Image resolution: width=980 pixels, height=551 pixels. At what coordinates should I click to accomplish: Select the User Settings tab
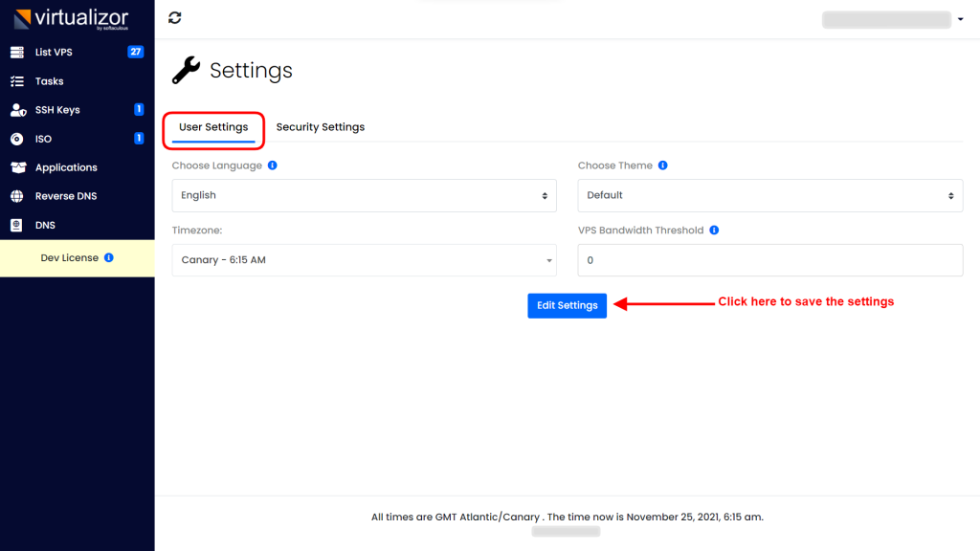(212, 126)
